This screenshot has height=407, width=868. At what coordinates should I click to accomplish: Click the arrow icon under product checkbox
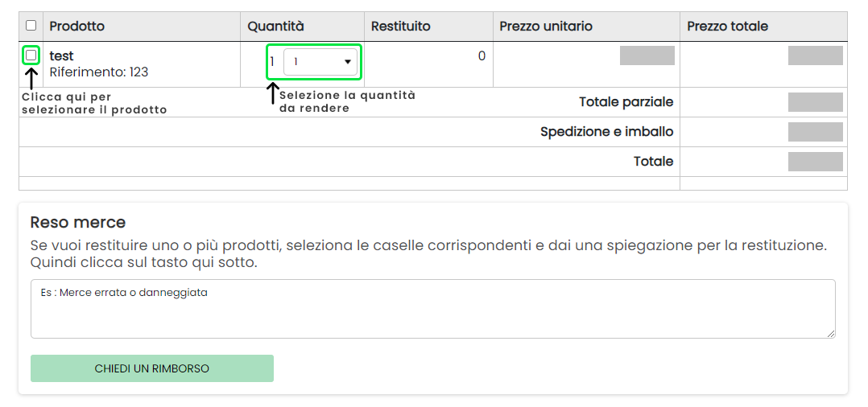coord(31,79)
